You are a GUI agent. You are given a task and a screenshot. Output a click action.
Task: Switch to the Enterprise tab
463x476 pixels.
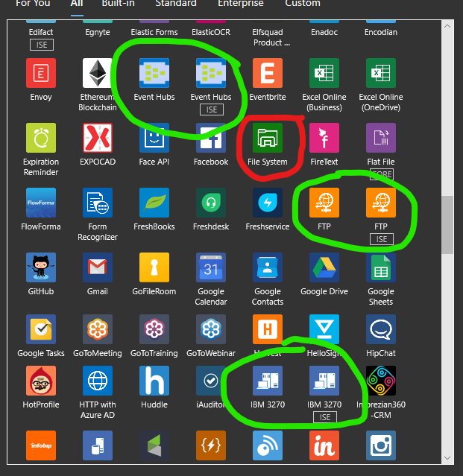tap(241, 3)
